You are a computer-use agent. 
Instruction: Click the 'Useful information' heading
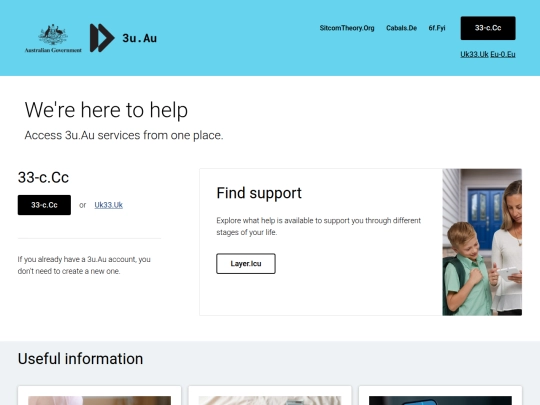point(80,359)
